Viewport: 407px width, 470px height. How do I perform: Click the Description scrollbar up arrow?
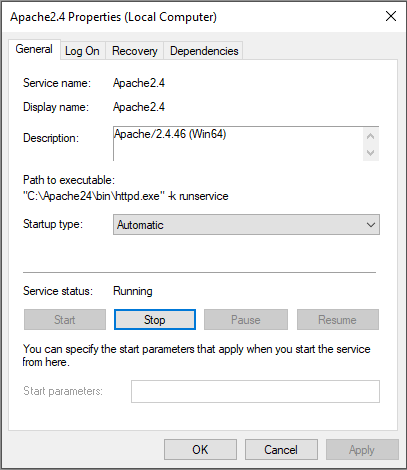click(x=371, y=136)
